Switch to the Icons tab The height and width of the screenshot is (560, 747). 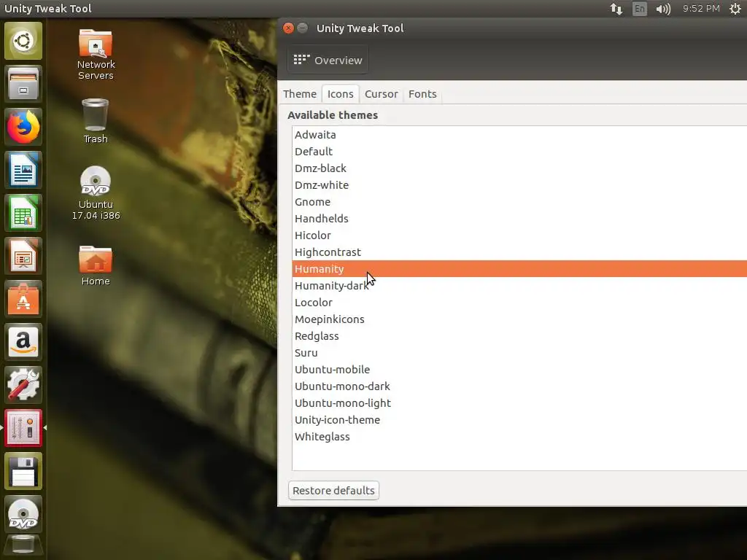340,94
